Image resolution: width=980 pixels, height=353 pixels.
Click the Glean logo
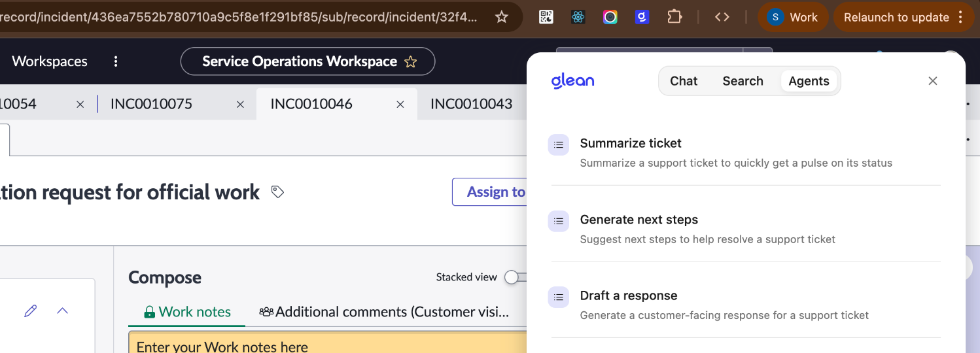(x=573, y=81)
